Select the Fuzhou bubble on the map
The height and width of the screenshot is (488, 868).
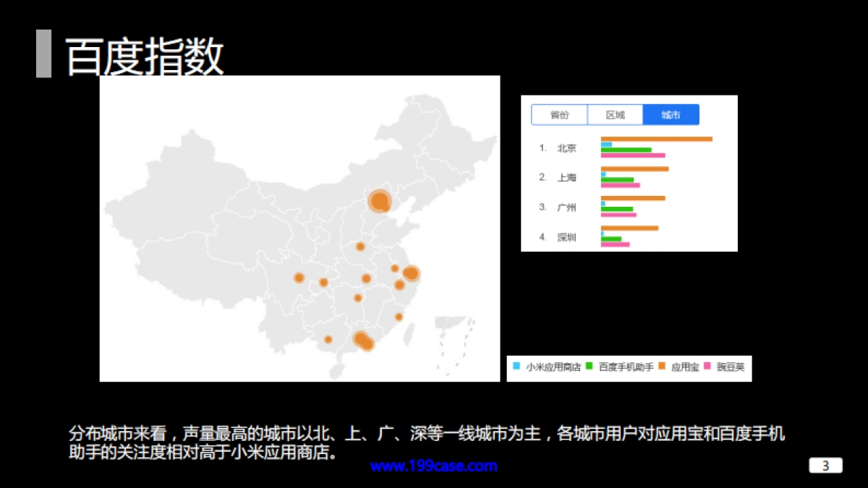click(399, 317)
